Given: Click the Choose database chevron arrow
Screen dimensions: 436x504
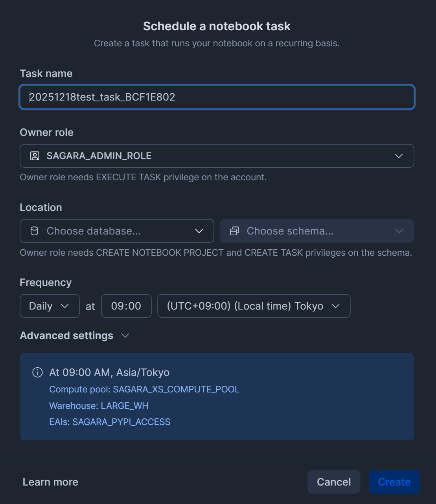Looking at the screenshot, I should (x=199, y=231).
